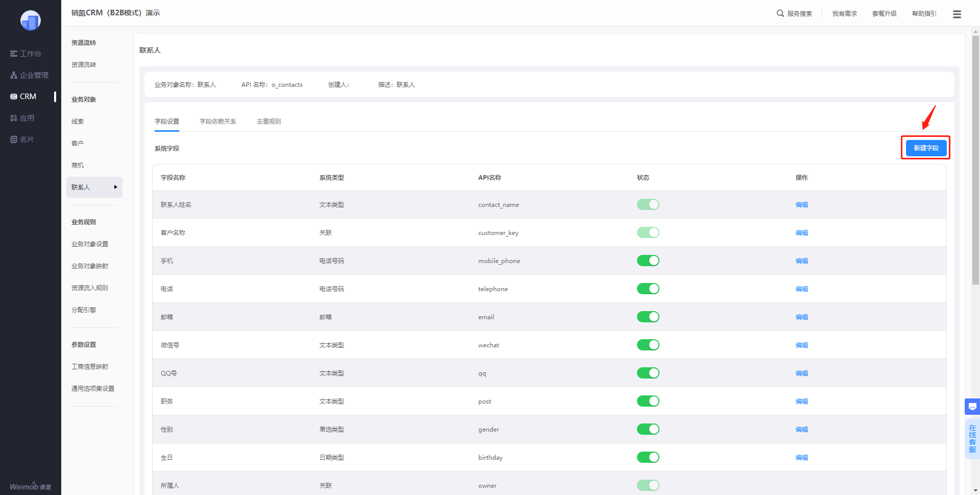Click the blue chat message icon

[x=972, y=407]
